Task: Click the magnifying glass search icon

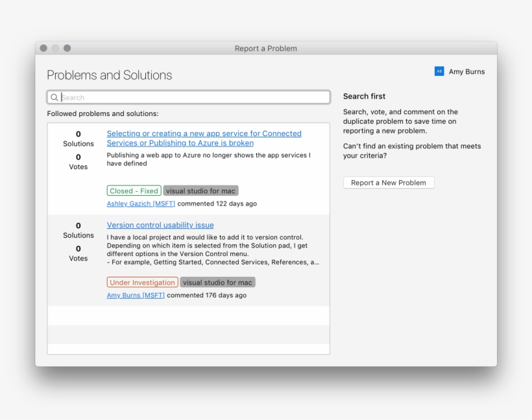Action: pyautogui.click(x=55, y=97)
